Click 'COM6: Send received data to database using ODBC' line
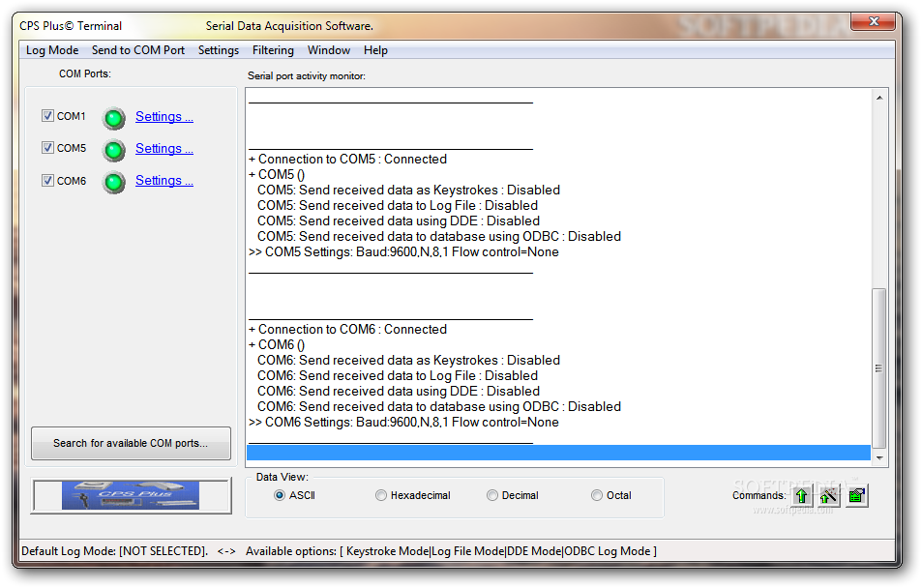Image resolution: width=922 pixels, height=588 pixels. [438, 407]
